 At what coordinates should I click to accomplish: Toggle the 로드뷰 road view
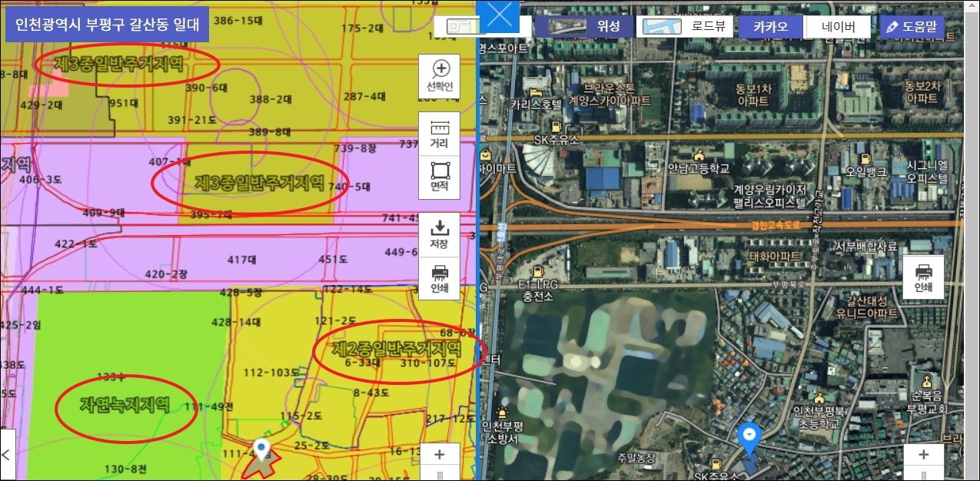[686, 26]
